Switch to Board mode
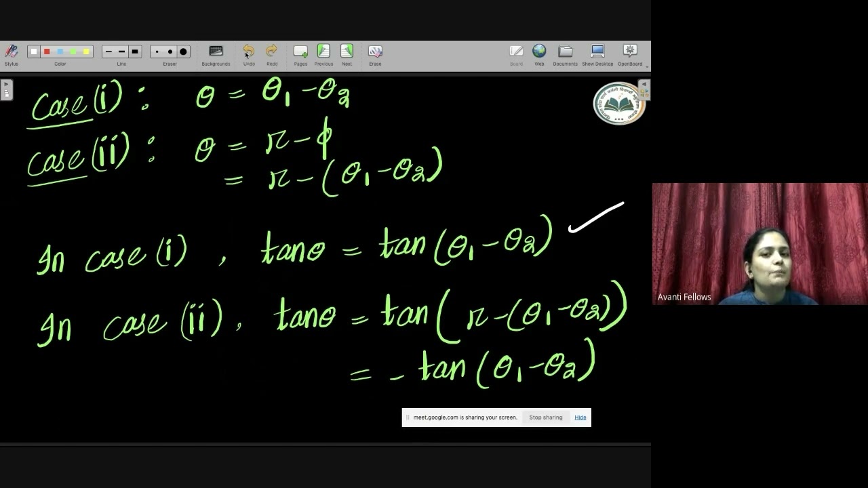The width and height of the screenshot is (868, 488). [x=516, y=54]
